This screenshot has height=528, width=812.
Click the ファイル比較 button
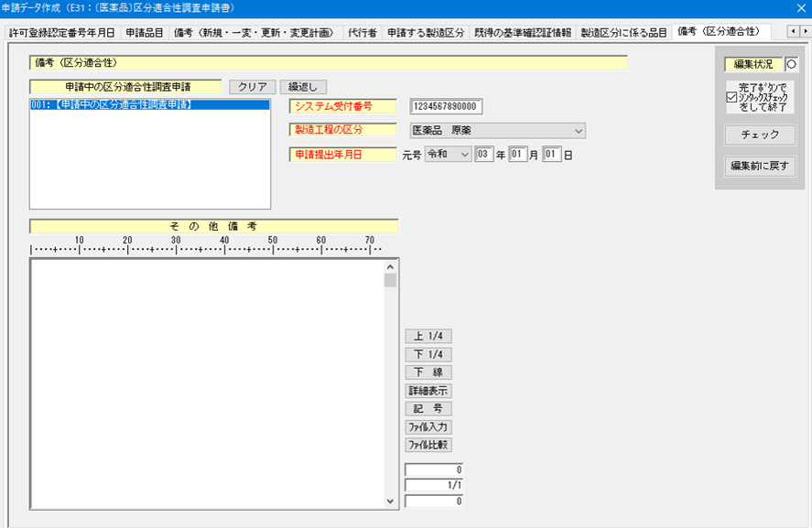(x=428, y=445)
